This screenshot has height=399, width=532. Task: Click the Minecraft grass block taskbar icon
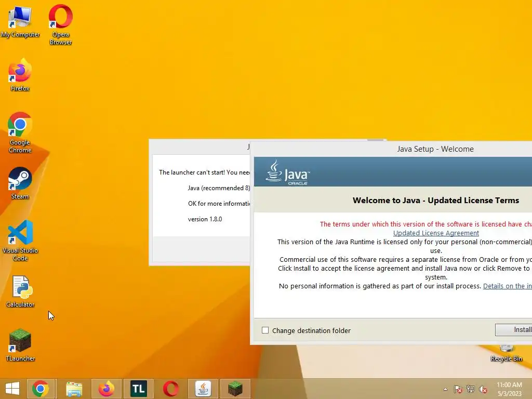point(235,389)
